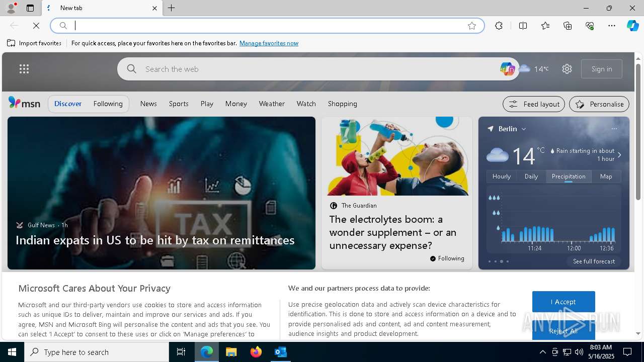Image resolution: width=644 pixels, height=362 pixels.
Task: Go to the msn logo home
Action: [24, 103]
